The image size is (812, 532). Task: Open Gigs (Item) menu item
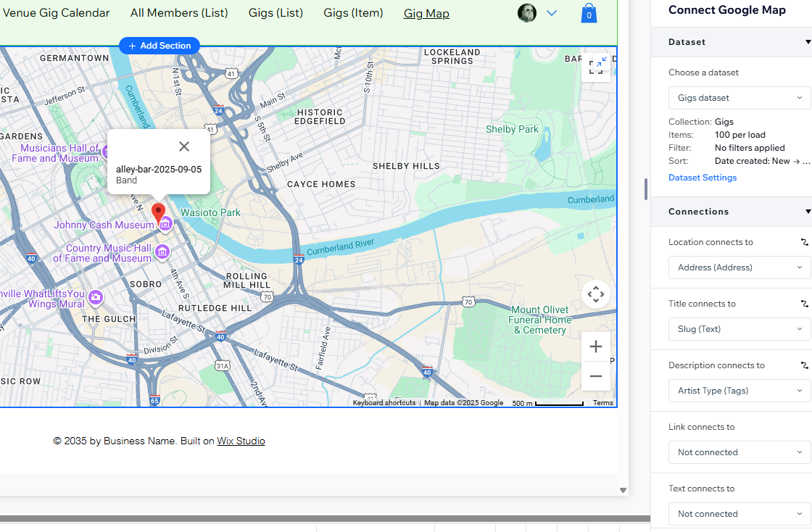[353, 13]
